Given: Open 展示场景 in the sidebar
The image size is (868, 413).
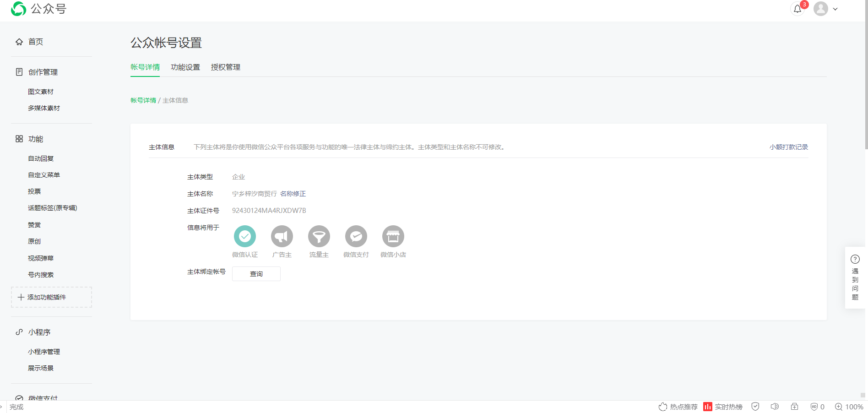Looking at the screenshot, I should (x=41, y=368).
